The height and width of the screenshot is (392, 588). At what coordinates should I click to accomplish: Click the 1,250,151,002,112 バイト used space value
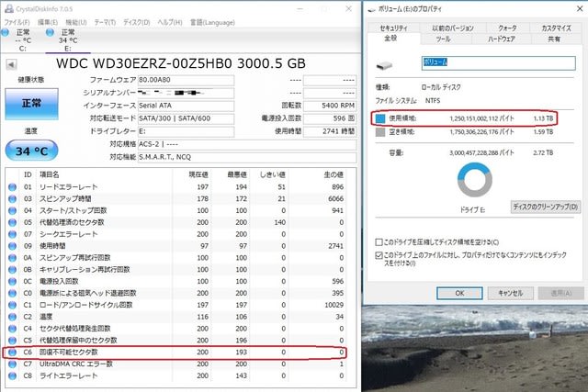481,118
